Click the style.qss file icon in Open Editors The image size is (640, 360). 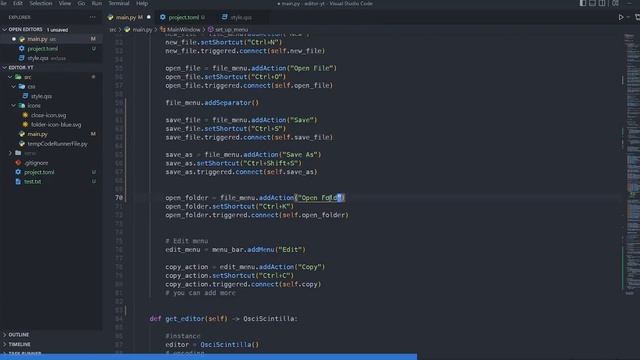coord(22,58)
